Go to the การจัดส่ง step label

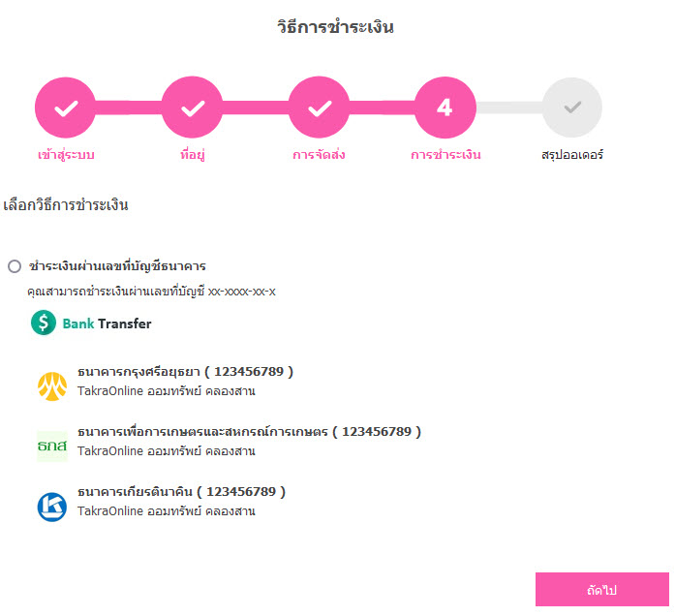pos(319,155)
